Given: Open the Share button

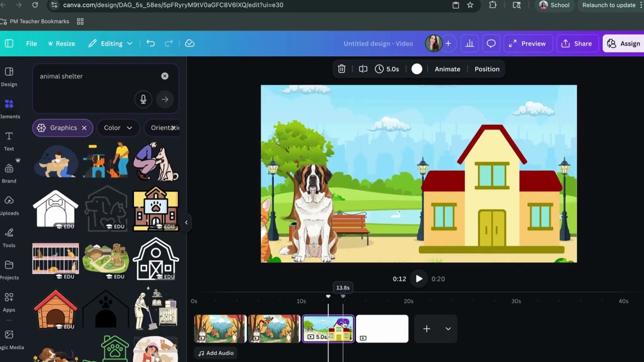Looking at the screenshot, I should [577, 44].
